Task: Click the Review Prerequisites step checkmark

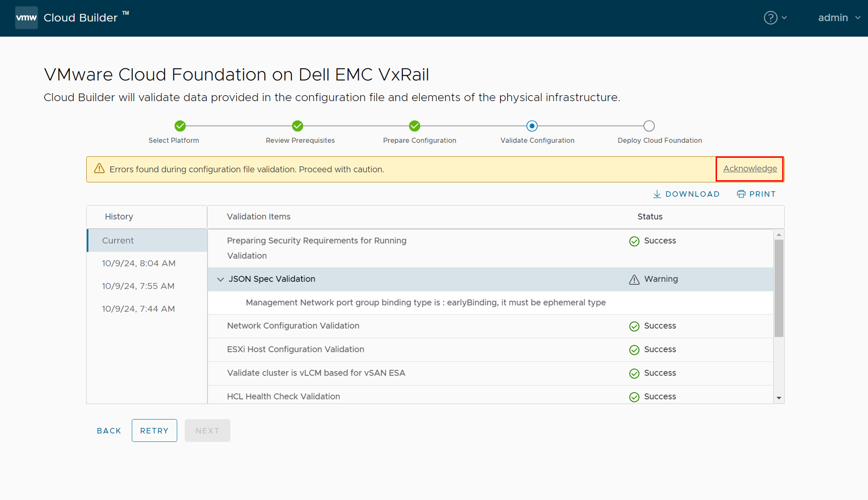Action: pos(298,126)
